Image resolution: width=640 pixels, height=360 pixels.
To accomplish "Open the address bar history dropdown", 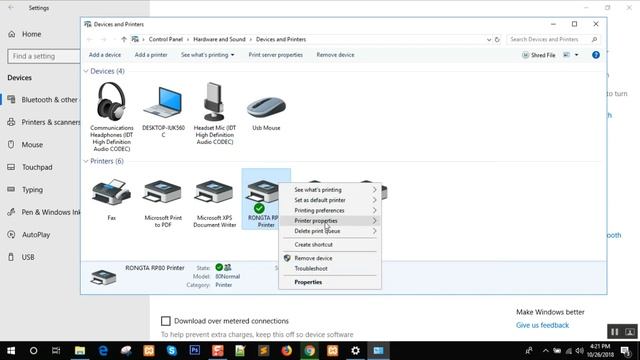I will pyautogui.click(x=489, y=40).
